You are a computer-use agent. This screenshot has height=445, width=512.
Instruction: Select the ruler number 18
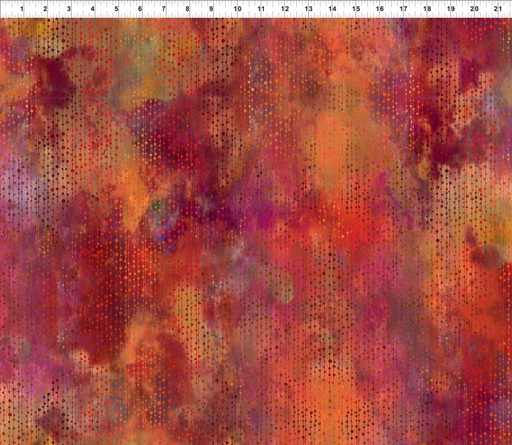click(x=427, y=9)
